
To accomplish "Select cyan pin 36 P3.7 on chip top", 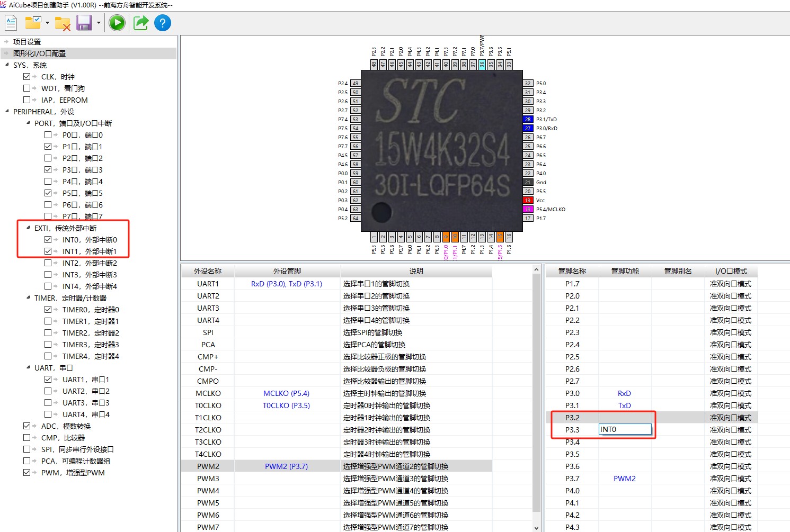I will point(482,64).
